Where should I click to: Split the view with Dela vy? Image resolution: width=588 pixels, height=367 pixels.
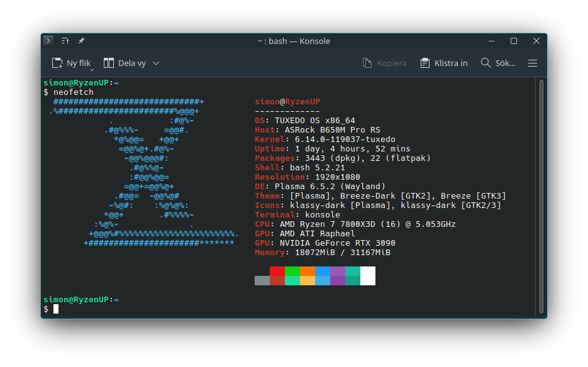tap(125, 63)
